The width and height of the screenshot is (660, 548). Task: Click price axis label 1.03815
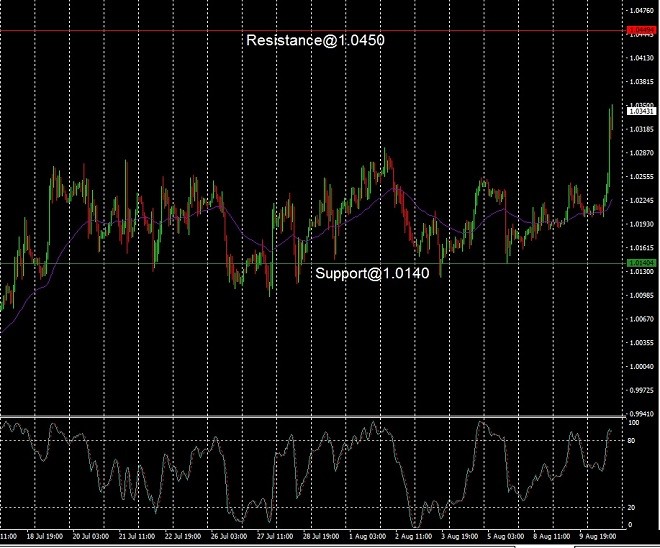tap(642, 82)
